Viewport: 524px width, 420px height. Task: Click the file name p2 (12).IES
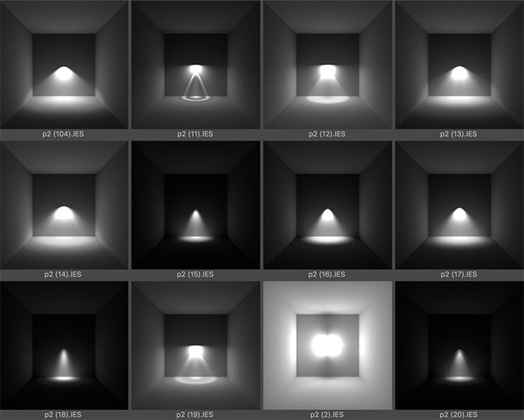pos(327,134)
